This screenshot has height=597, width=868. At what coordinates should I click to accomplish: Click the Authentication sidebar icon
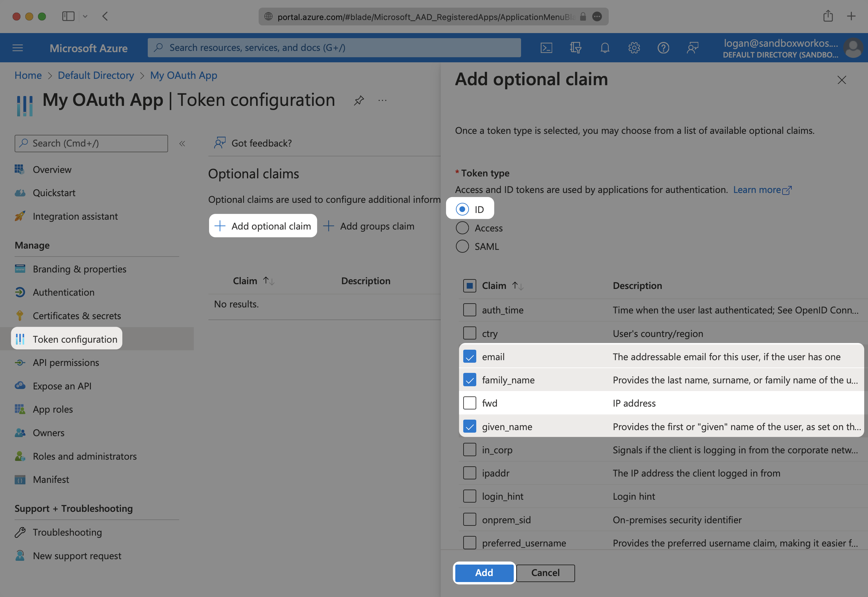click(20, 292)
